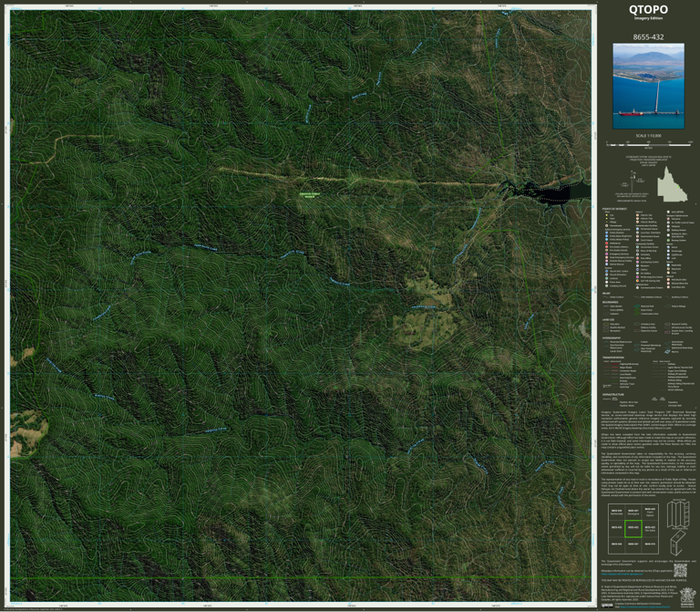Click the scale bar in metres
The height and width of the screenshot is (612, 700).
649,144
